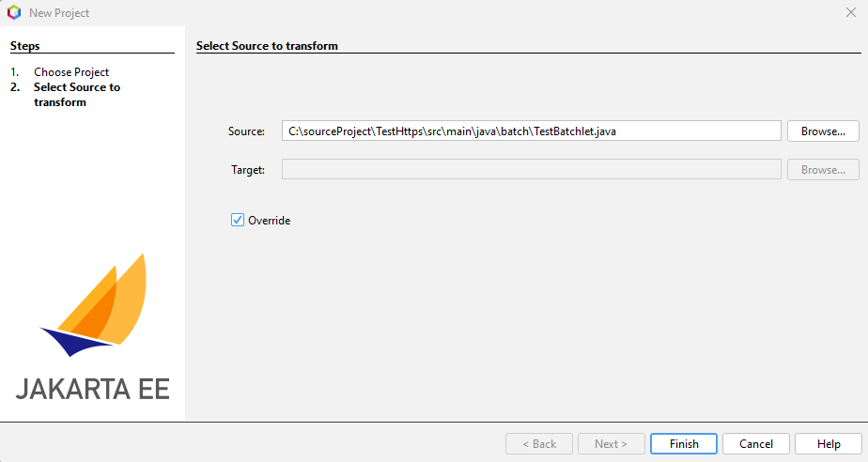Toggle the Override checkbox
The image size is (868, 462).
pyautogui.click(x=238, y=221)
